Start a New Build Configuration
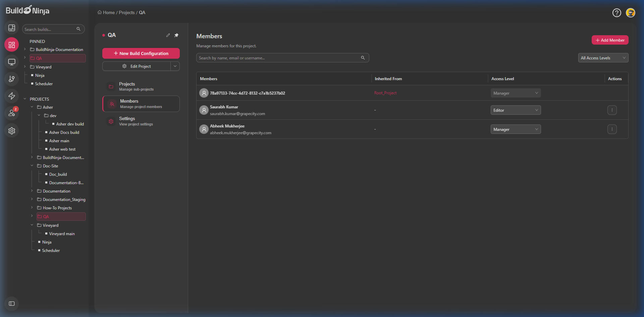Viewport: 644px width, 317px height. (x=141, y=53)
